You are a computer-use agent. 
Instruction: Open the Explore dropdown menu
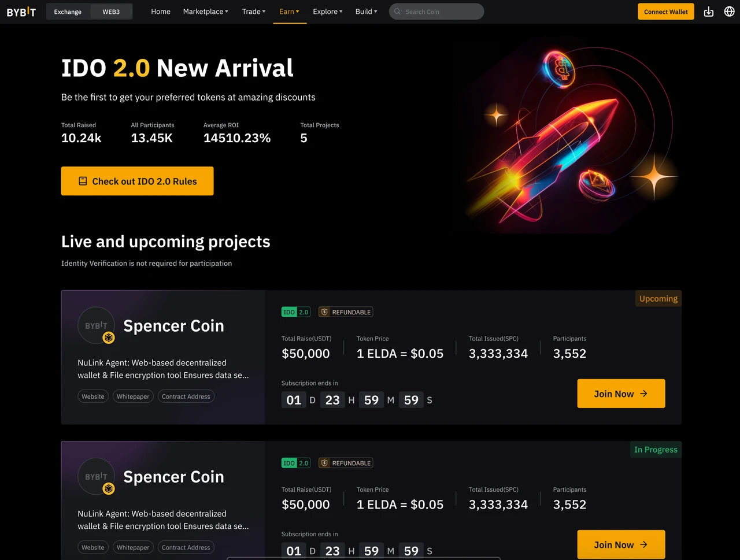(327, 11)
